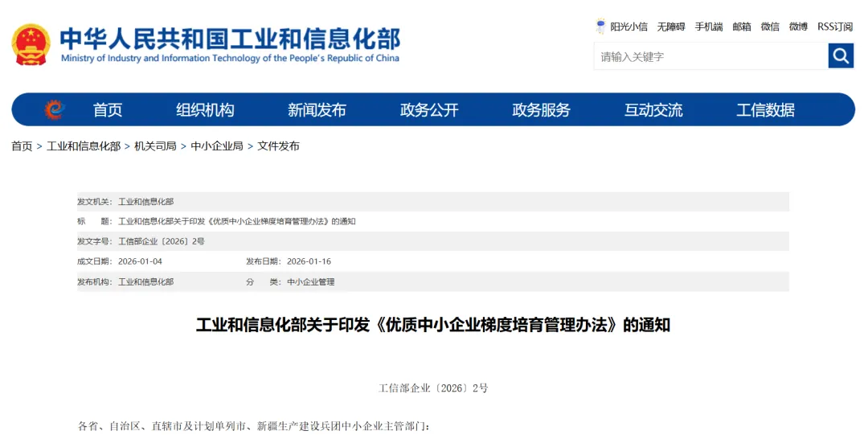
Task: Click the national emblem logo
Action: pos(31,44)
